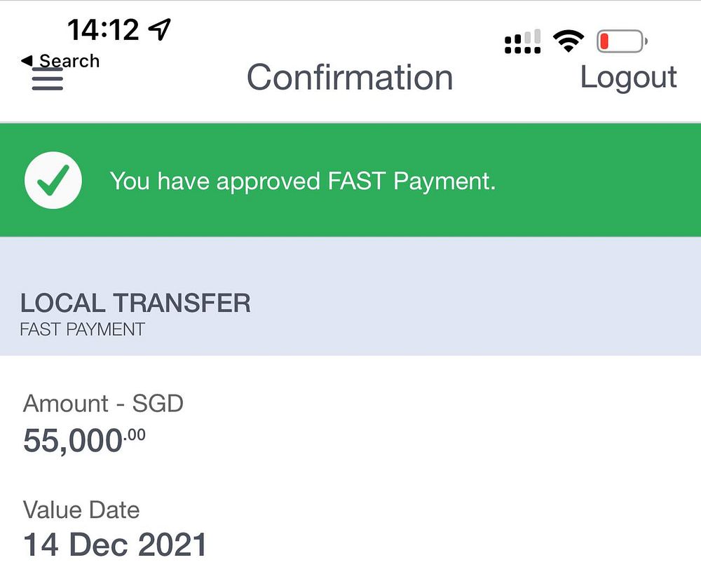The image size is (701, 588).
Task: Tap the FAST PAYMENT subtitle
Action: tap(82, 329)
